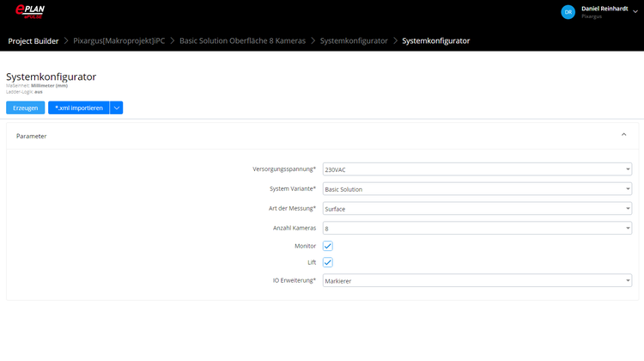Navigate to Project Builder breadcrumb
The width and height of the screenshot is (644, 361).
pos(33,40)
